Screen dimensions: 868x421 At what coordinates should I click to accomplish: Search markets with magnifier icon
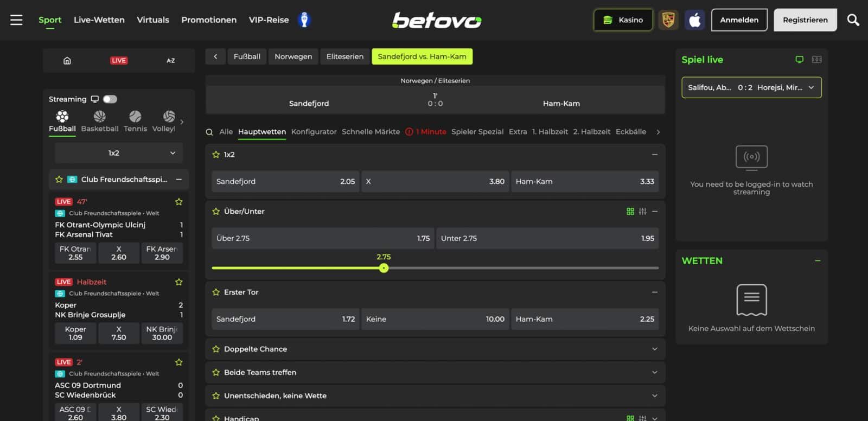pos(209,132)
